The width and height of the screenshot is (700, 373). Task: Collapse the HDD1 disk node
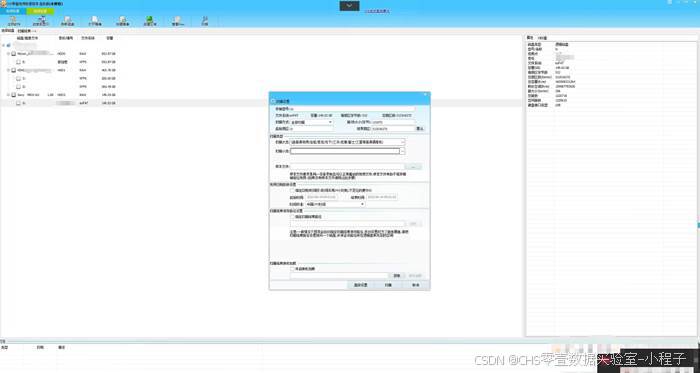coord(8,70)
